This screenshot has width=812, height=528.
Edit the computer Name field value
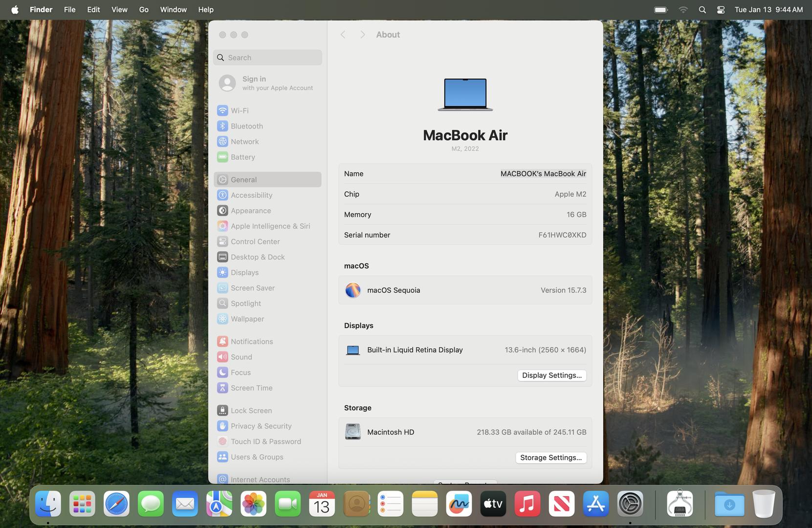point(543,174)
